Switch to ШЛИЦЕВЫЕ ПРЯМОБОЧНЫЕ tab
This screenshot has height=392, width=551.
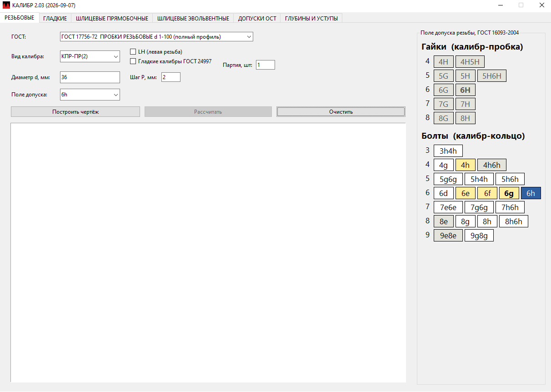click(112, 18)
